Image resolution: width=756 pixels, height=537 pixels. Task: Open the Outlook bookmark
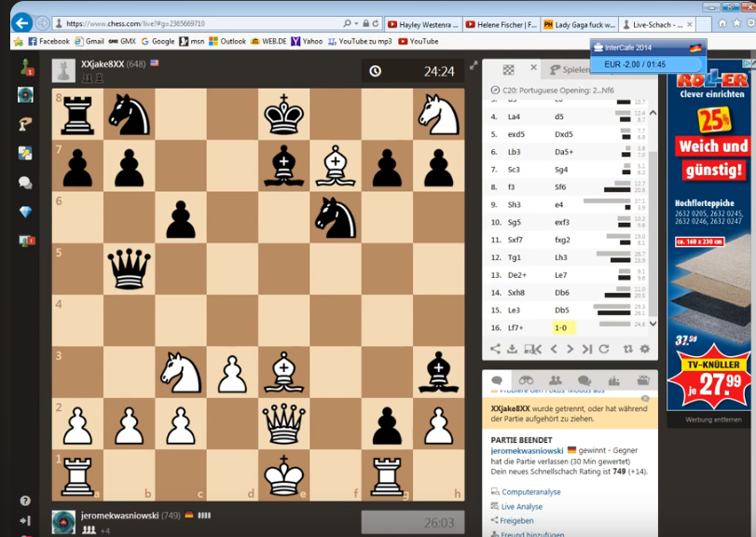pyautogui.click(x=227, y=41)
